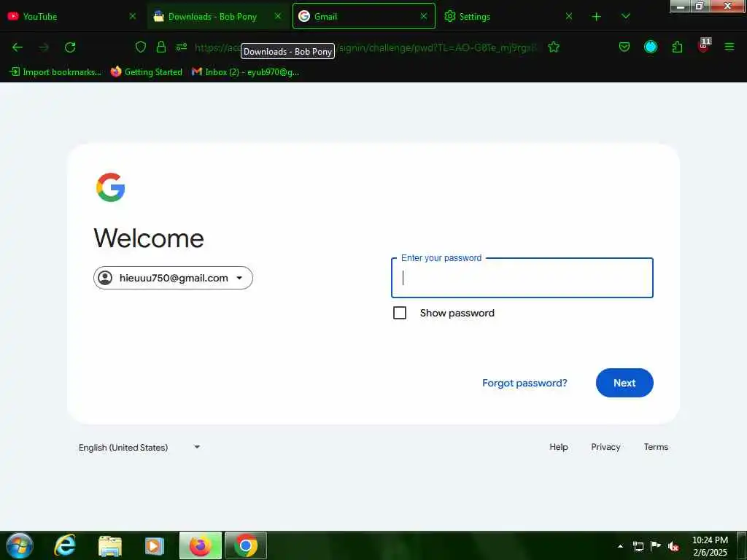Tick the Show password checkbox
This screenshot has width=747, height=560.
tap(400, 313)
